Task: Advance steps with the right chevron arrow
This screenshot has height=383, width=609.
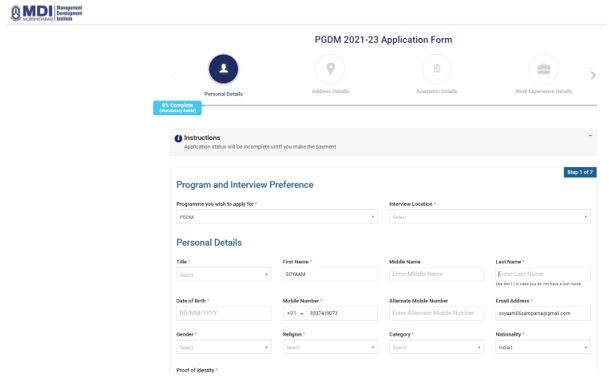Action: (x=593, y=75)
